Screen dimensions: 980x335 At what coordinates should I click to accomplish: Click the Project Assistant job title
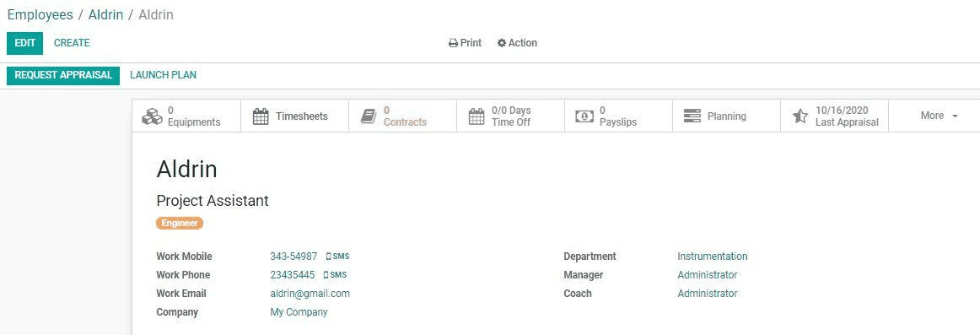click(x=213, y=201)
